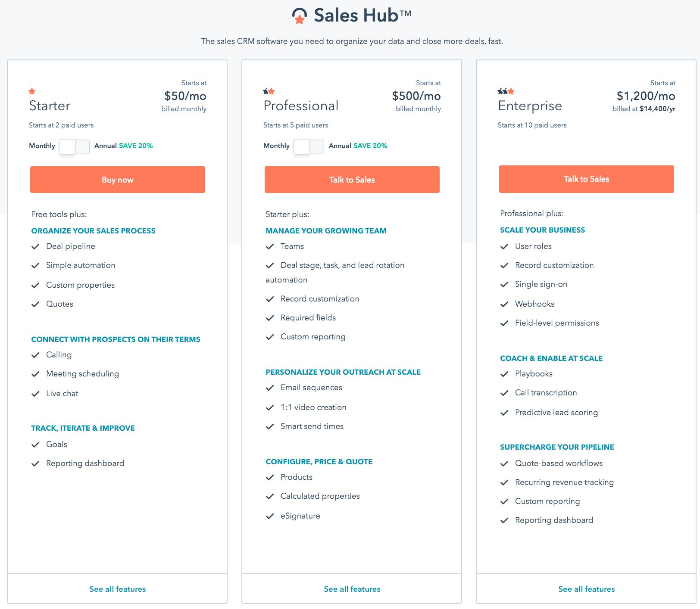700x609 pixels.
Task: Click the Monthly label under Starter
Action: (42, 146)
